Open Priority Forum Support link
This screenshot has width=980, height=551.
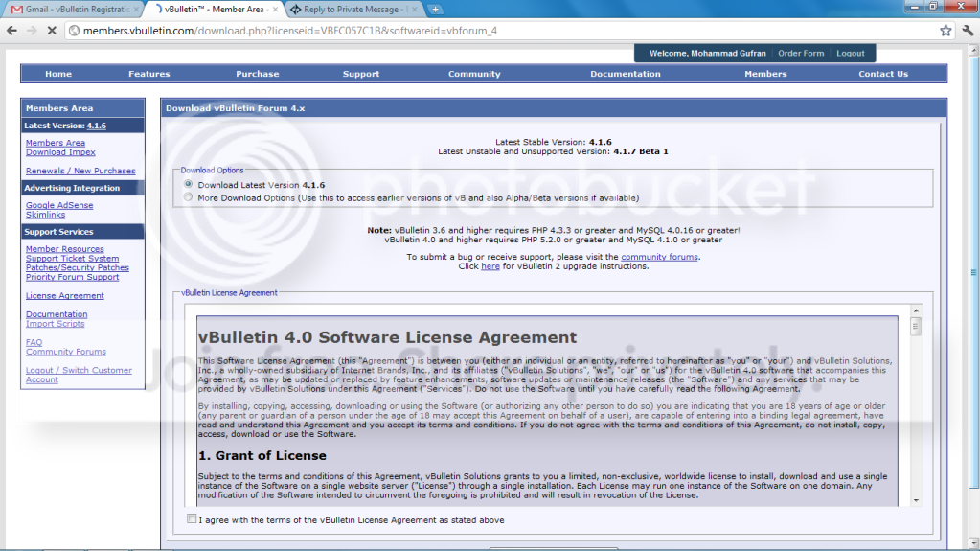pyautogui.click(x=72, y=277)
